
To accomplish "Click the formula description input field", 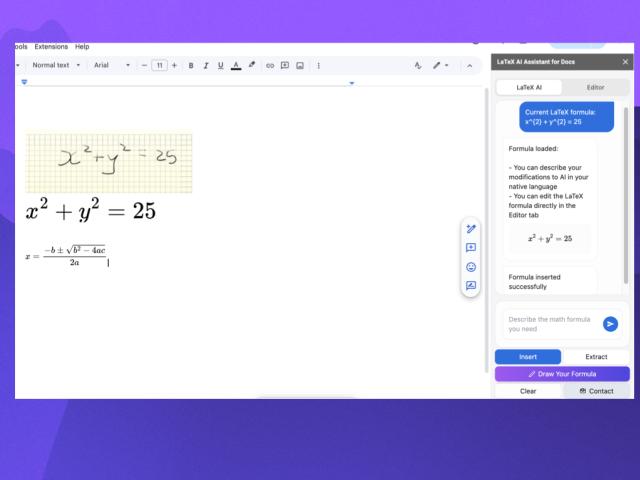I will coord(551,324).
